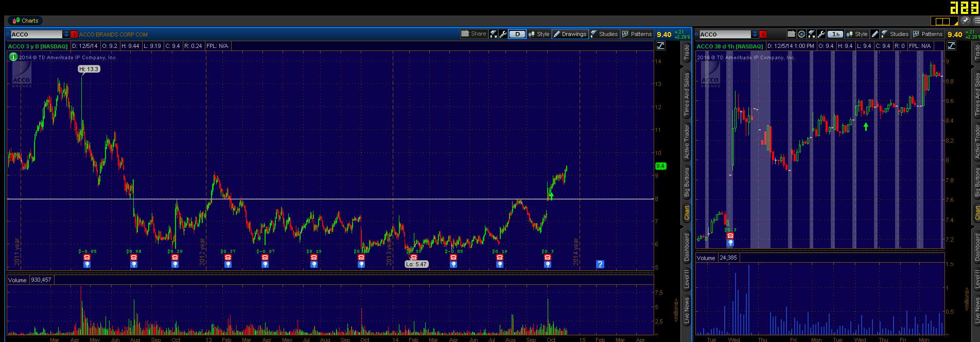Image resolution: width=980 pixels, height=342 pixels.
Task: Open the Charts tab
Action: pyautogui.click(x=26, y=21)
